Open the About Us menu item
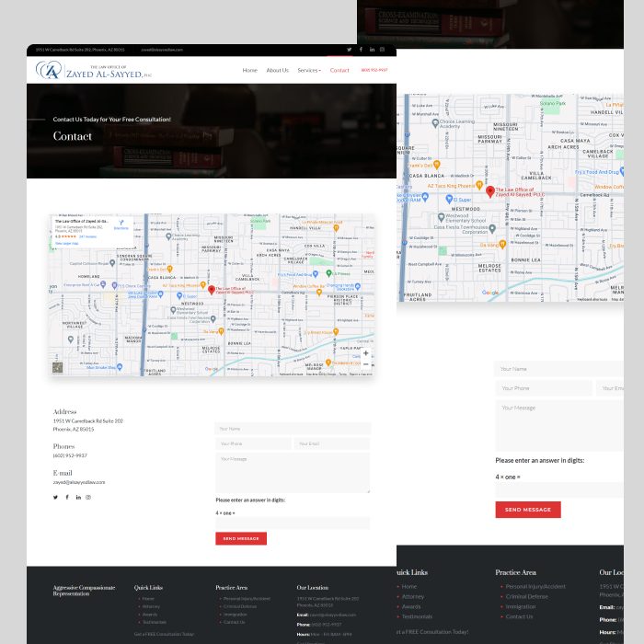 [x=277, y=70]
